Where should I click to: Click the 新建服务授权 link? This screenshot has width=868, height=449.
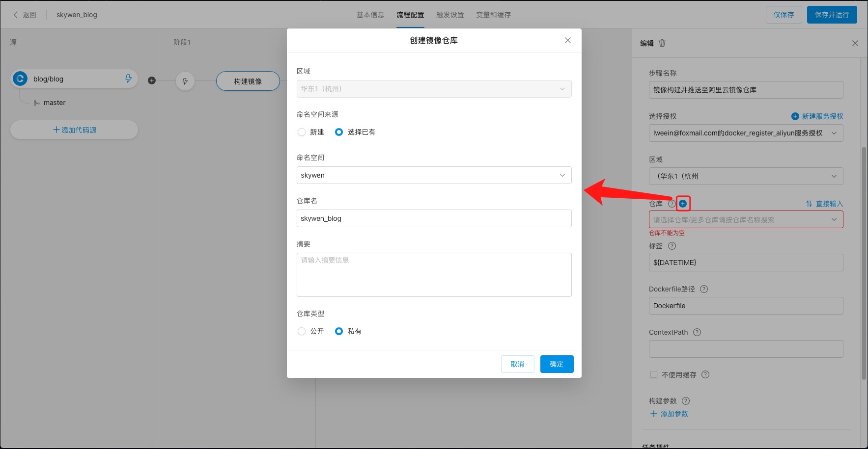[822, 116]
